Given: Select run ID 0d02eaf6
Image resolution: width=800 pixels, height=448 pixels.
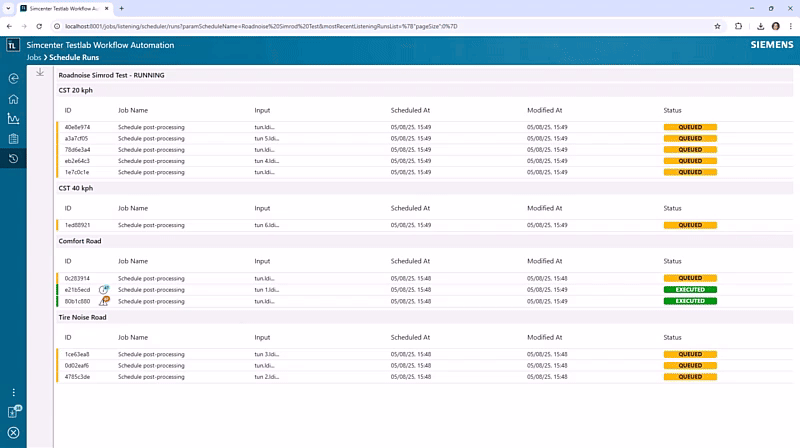Looking at the screenshot, I should coord(77,365).
